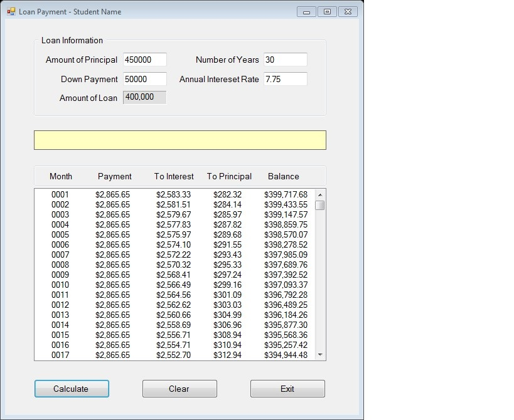Click balance value $399,717.68
514x420 pixels.
coord(286,194)
